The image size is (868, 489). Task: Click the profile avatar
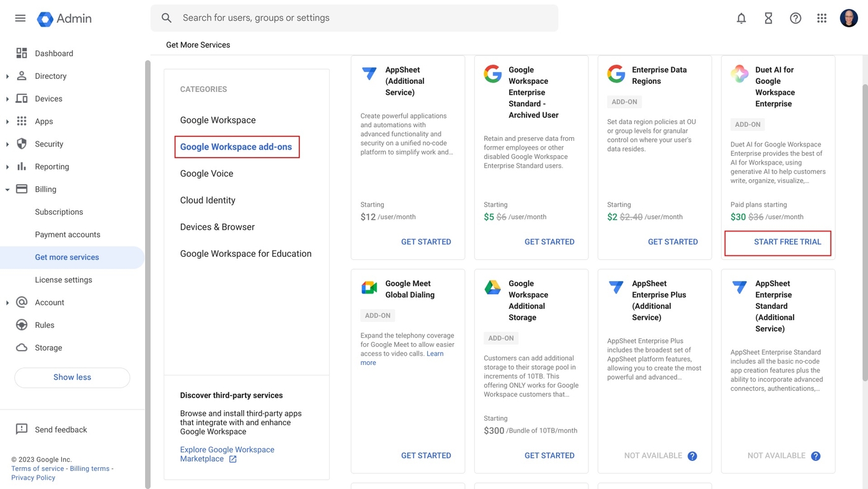point(849,18)
